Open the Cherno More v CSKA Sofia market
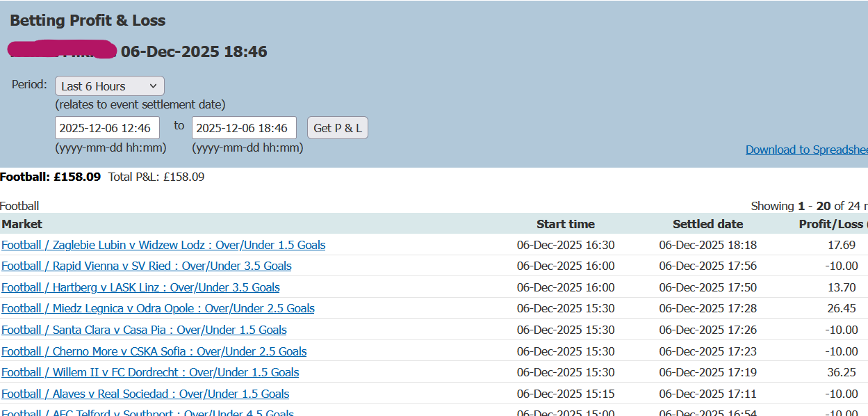 click(153, 351)
